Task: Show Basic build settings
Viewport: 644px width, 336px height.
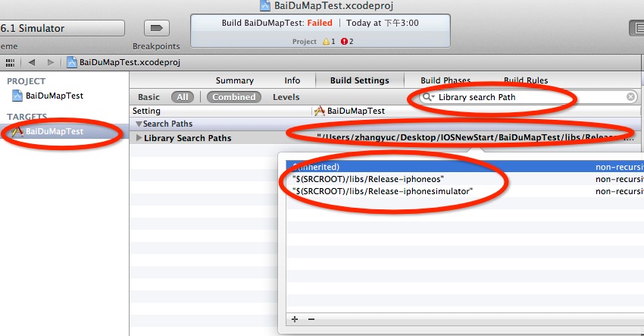Action: click(x=148, y=98)
